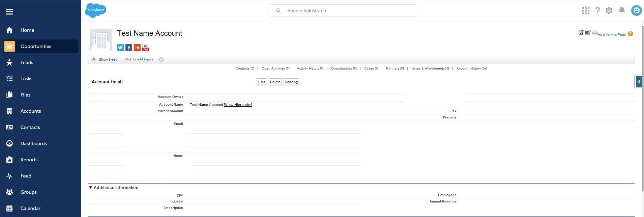Open the App Launcher grid icon
Screen dimensions: 644x217
tap(586, 11)
